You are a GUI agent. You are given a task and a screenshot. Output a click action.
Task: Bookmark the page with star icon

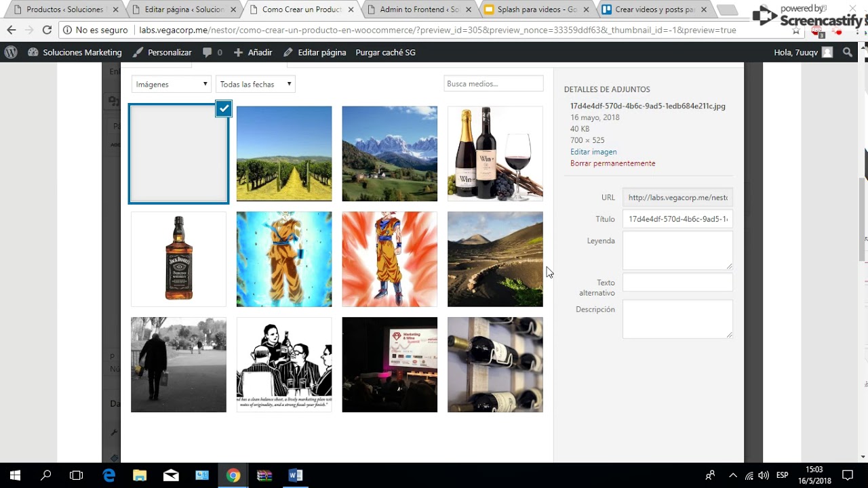[x=796, y=31]
